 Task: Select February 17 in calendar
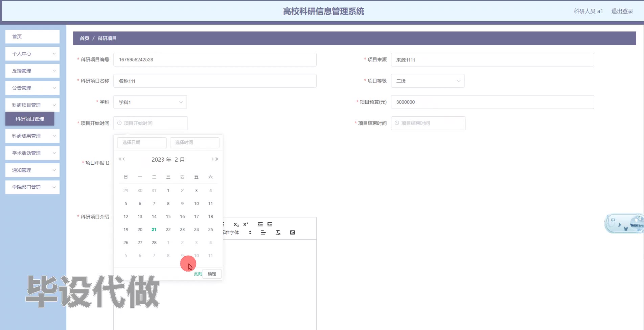pos(197,217)
